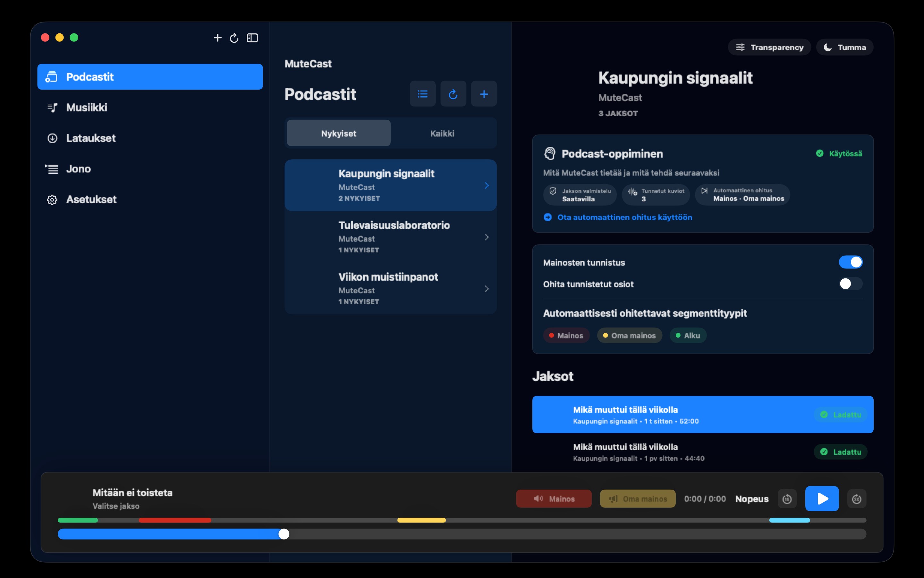Click the Jakson valmistelu Saatavilla chip
The height and width of the screenshot is (578, 924).
point(580,195)
